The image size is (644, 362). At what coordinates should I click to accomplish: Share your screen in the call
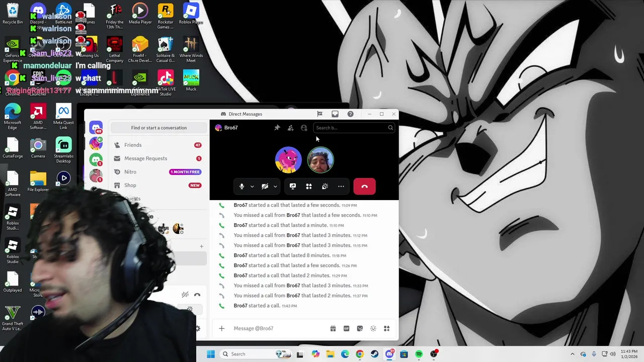[293, 187]
